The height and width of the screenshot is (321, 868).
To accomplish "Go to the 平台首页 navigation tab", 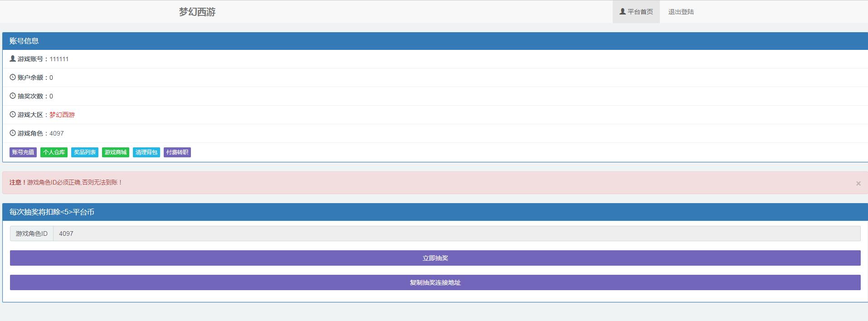I will click(636, 12).
